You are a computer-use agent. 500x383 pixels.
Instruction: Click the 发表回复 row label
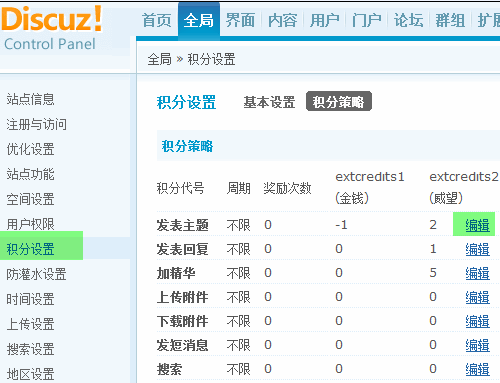click(183, 249)
